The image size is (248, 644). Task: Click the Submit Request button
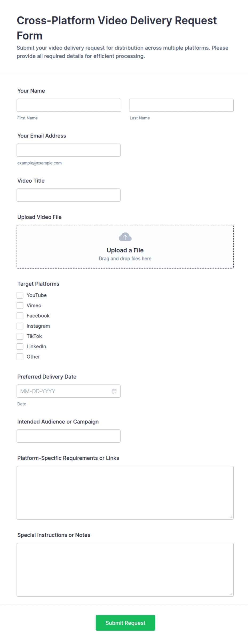point(125,623)
